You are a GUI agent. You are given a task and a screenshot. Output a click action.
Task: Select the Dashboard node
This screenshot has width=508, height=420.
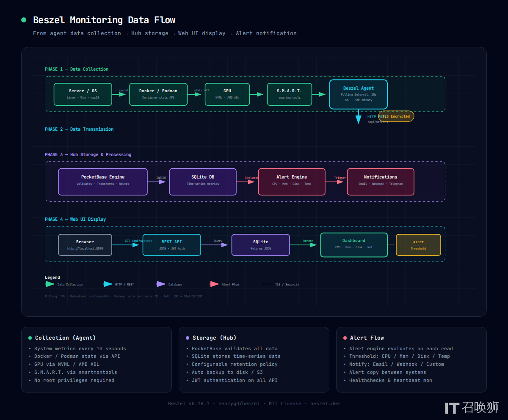[354, 245]
